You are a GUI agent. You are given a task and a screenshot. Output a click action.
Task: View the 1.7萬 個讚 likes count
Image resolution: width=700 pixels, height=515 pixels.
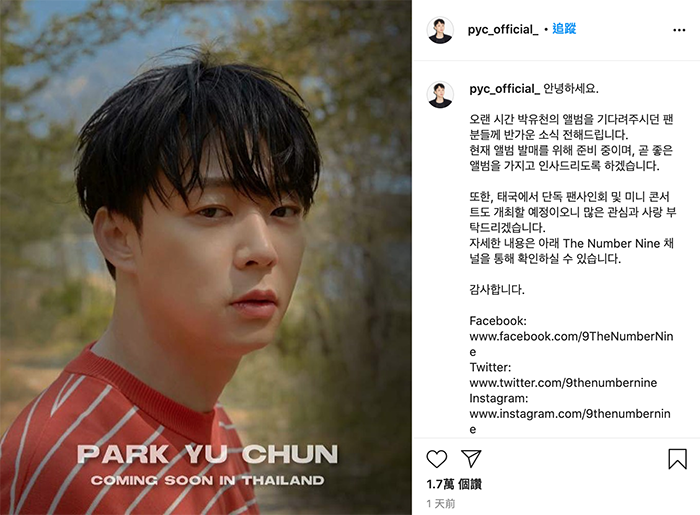(x=454, y=484)
